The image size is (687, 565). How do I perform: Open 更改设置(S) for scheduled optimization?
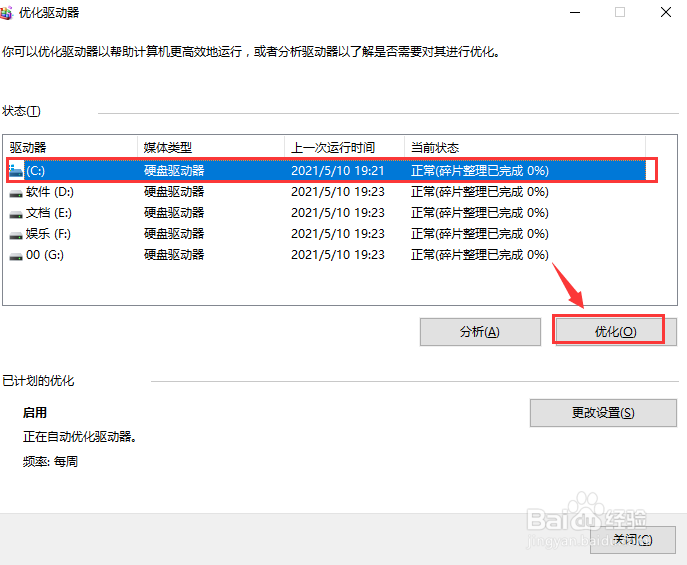[603, 413]
